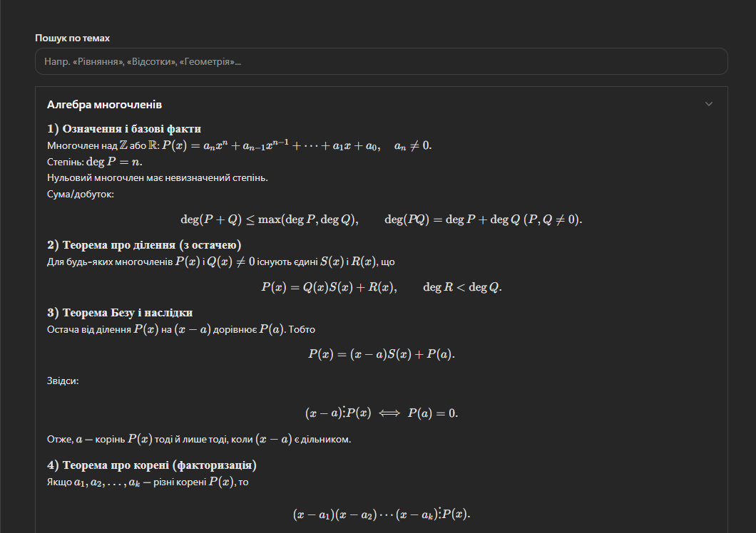Click heading 2) Теорема про ділення
The height and width of the screenshot is (533, 756).
point(144,245)
